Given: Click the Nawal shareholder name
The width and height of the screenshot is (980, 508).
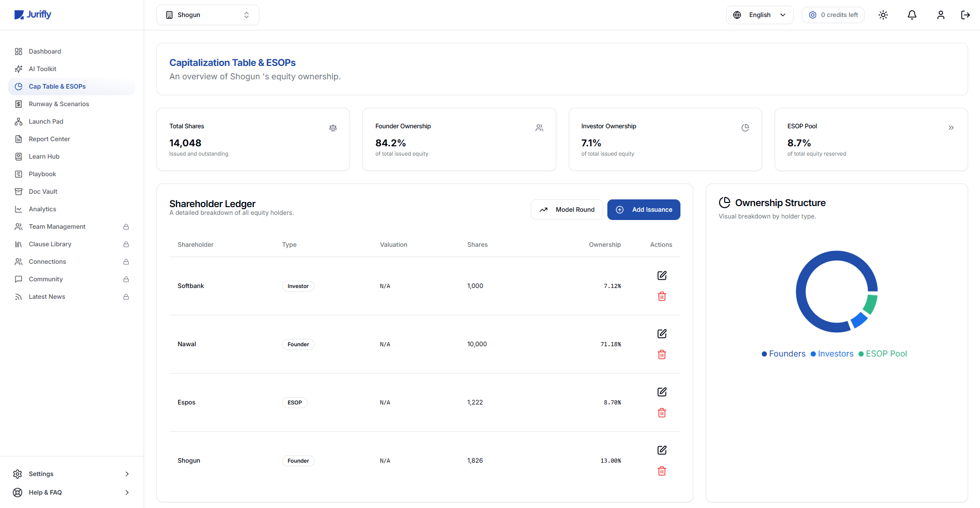Looking at the screenshot, I should pyautogui.click(x=187, y=344).
